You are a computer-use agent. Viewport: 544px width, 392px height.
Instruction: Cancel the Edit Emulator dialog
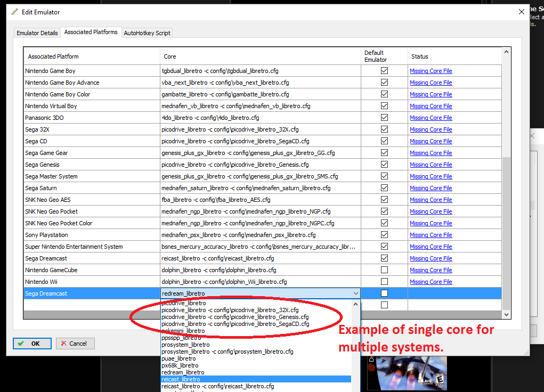[75, 344]
